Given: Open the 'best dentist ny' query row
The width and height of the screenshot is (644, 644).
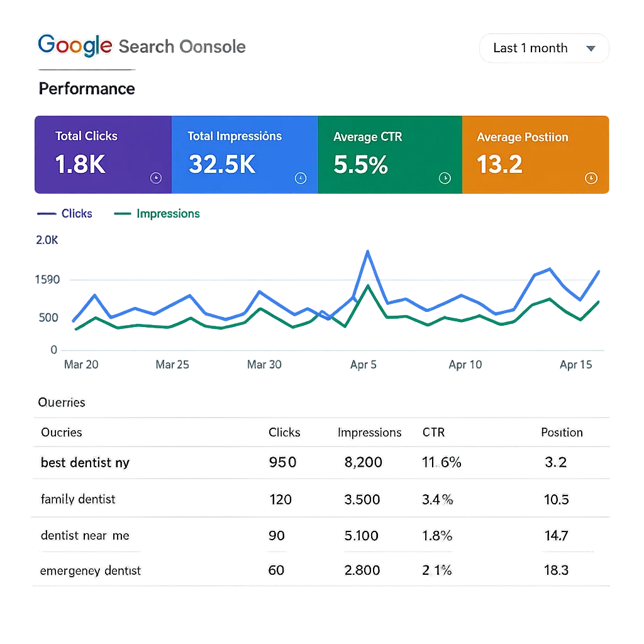Looking at the screenshot, I should point(86,463).
